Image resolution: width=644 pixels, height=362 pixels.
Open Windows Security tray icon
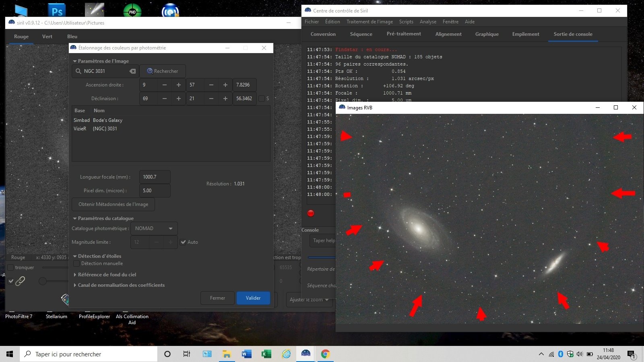570,354
